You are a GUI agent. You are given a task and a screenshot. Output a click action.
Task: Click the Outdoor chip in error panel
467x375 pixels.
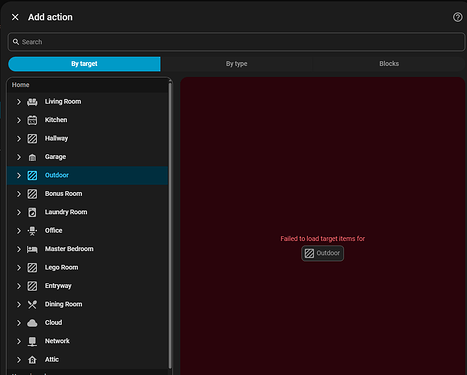click(322, 253)
